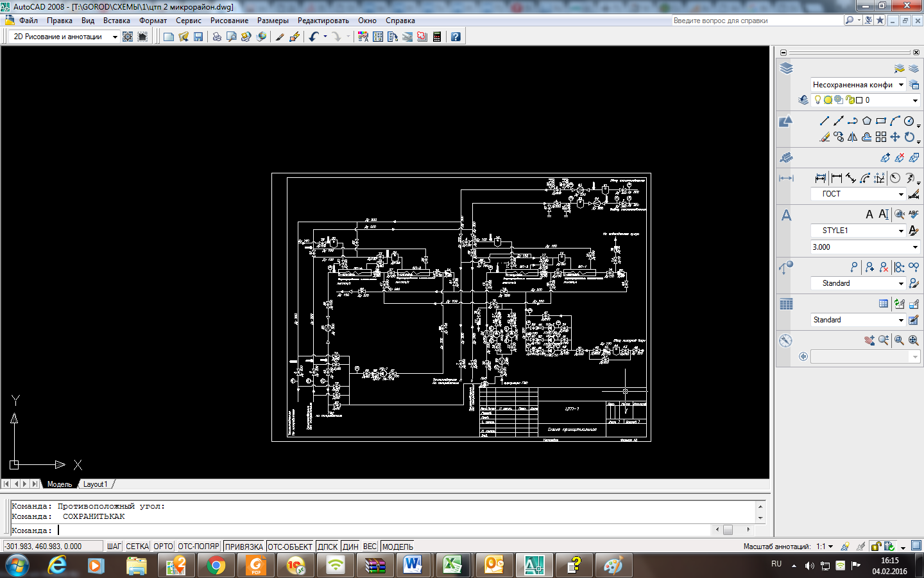Collapse the dashboard panel minus button
Screen dimensions: 924x578
(783, 53)
